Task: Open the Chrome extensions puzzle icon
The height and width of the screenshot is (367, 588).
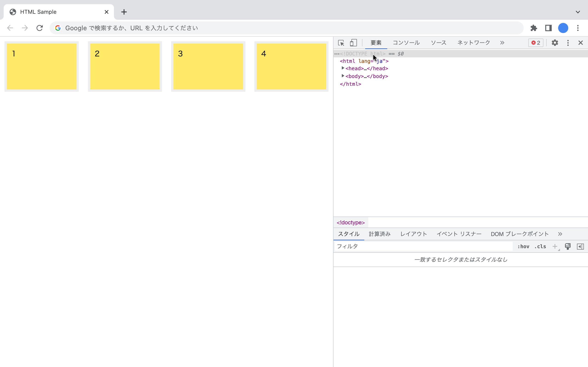Action: (534, 28)
